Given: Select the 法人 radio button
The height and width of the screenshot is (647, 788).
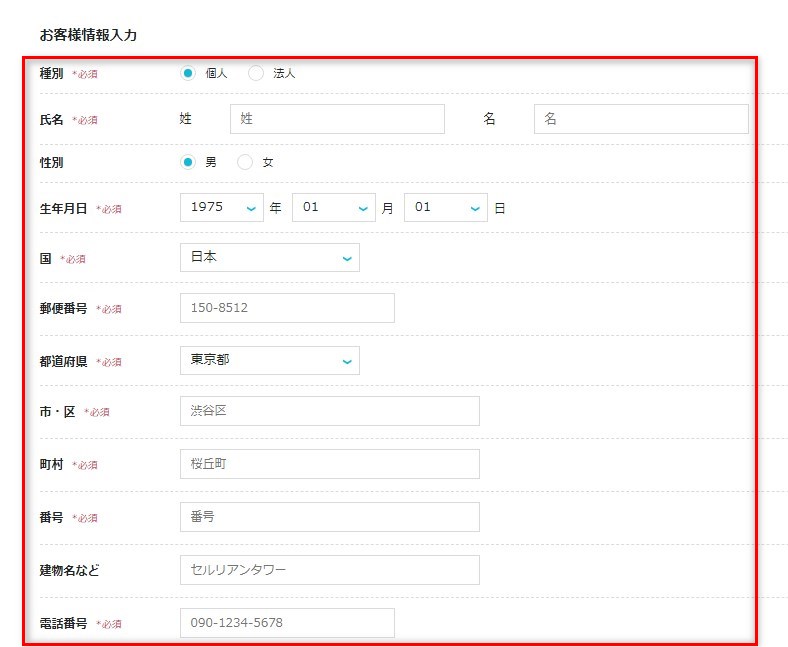Looking at the screenshot, I should pyautogui.click(x=256, y=73).
